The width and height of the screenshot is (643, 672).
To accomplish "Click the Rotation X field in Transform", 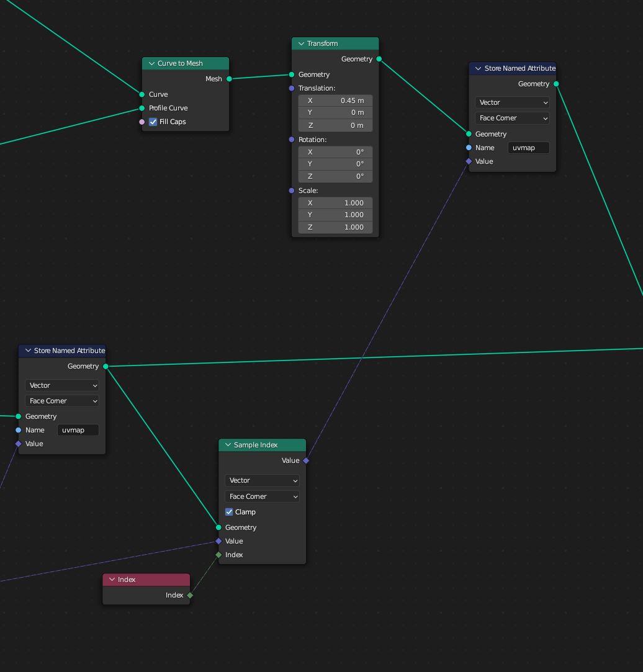I will [x=335, y=152].
